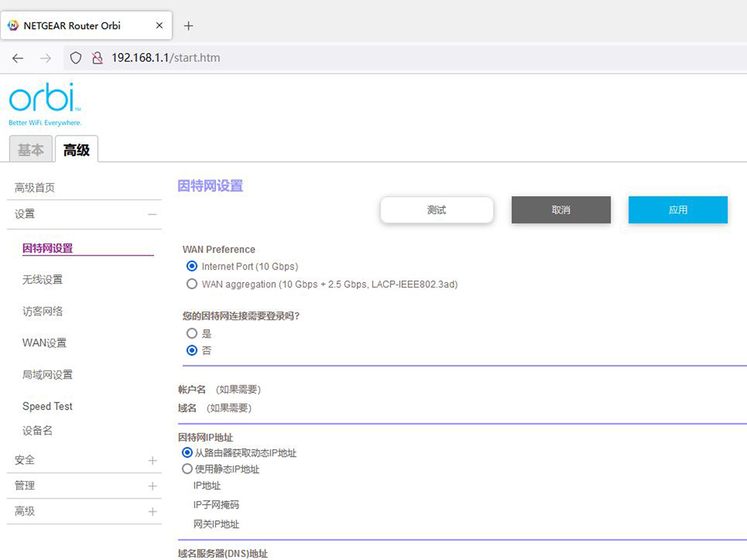Open the Speed Test page
The image size is (747, 560).
pyautogui.click(x=47, y=406)
